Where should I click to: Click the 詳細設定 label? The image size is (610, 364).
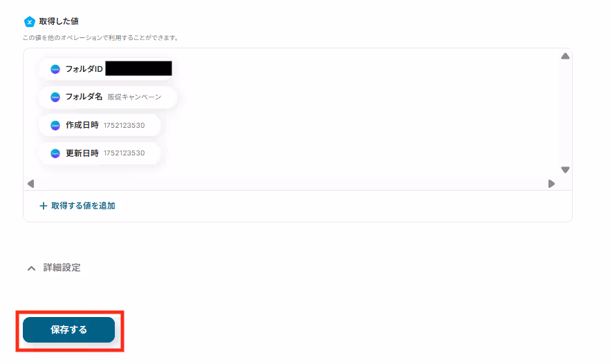62,268
